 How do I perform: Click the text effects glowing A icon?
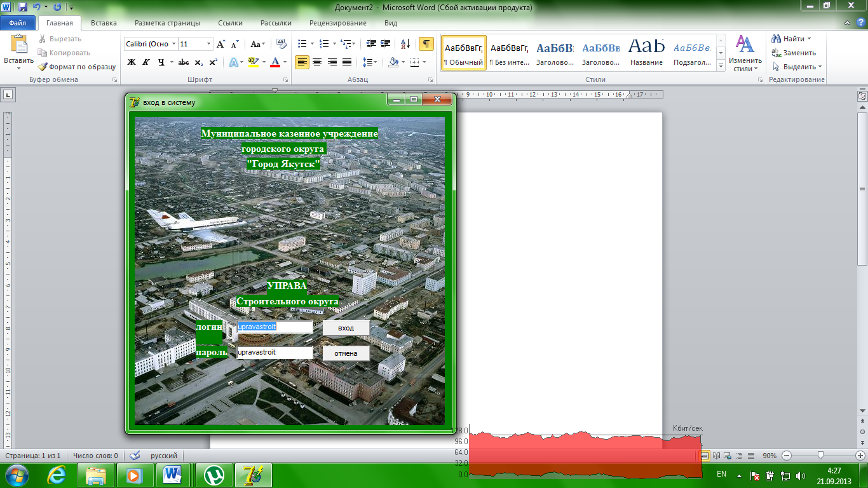click(x=233, y=62)
